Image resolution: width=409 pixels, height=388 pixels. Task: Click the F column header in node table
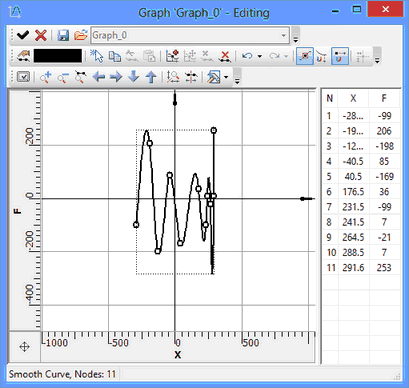pyautogui.click(x=384, y=98)
